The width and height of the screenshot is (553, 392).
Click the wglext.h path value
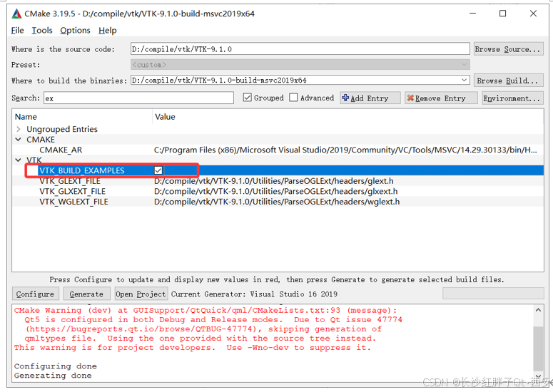coord(277,202)
